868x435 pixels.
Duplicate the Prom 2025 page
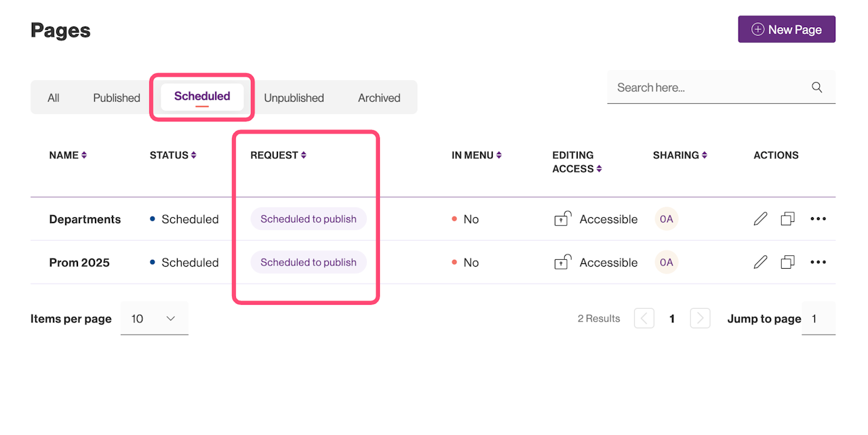787,263
